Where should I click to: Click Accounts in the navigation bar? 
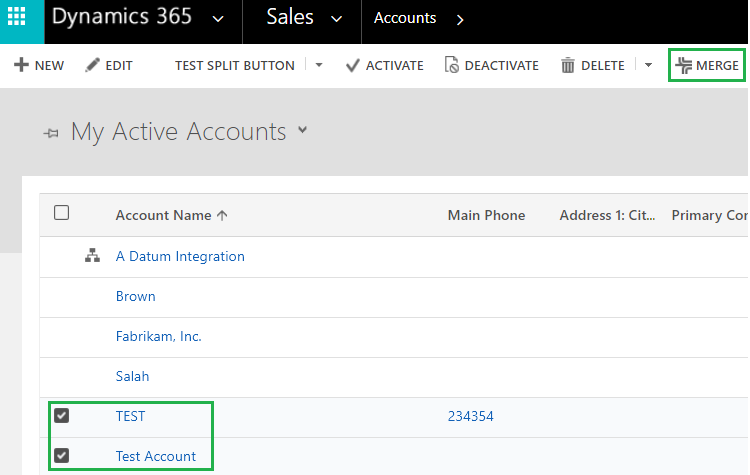pyautogui.click(x=405, y=18)
